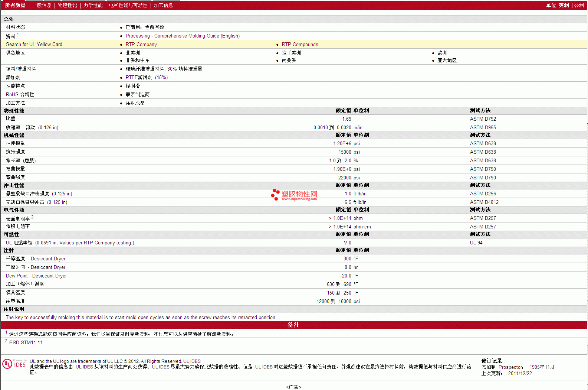Click the 经润滑 feature entry
This screenshot has height=390, width=588.
(133, 86)
